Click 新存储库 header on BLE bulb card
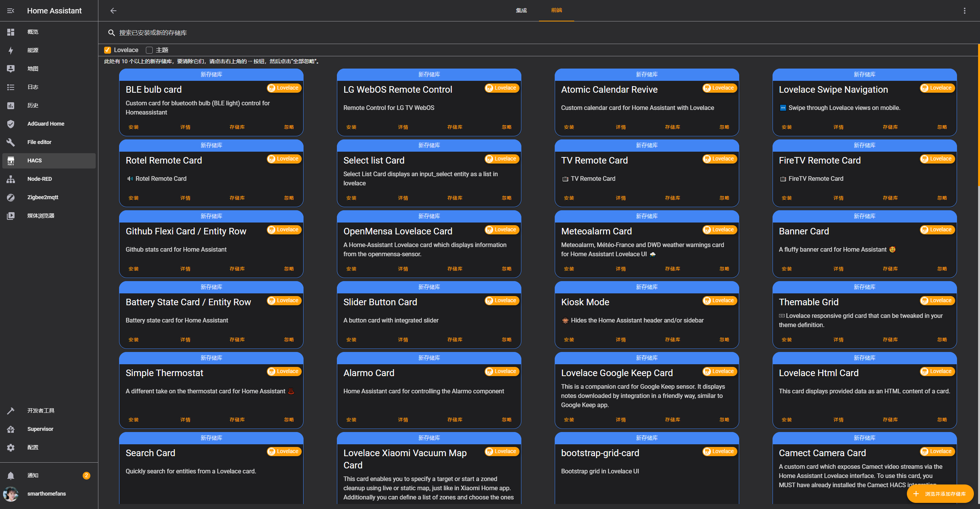Screen dimensions: 980x509 211,75
